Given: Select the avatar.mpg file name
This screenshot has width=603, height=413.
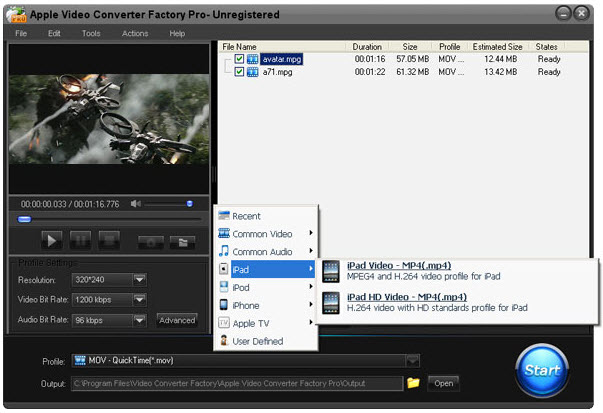Looking at the screenshot, I should coord(282,59).
